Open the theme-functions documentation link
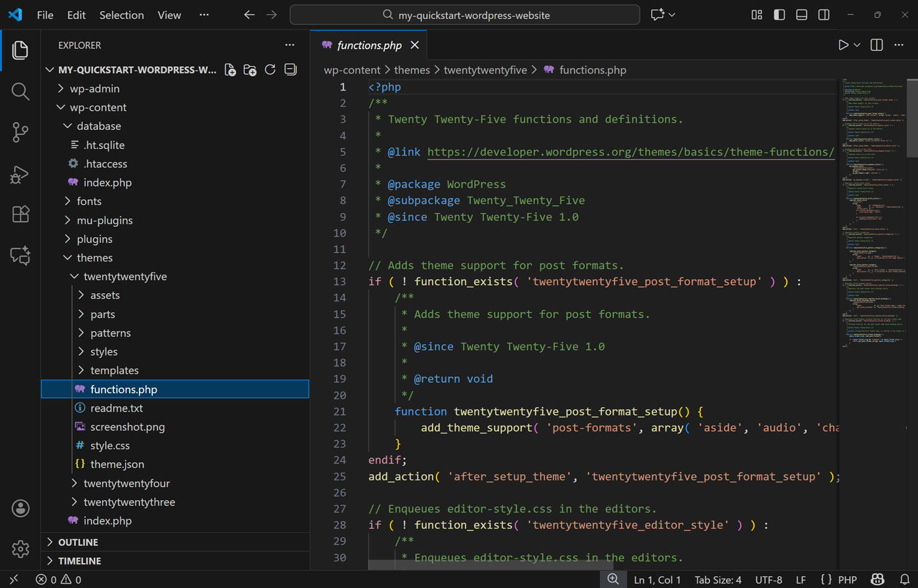918x588 pixels. pyautogui.click(x=631, y=151)
